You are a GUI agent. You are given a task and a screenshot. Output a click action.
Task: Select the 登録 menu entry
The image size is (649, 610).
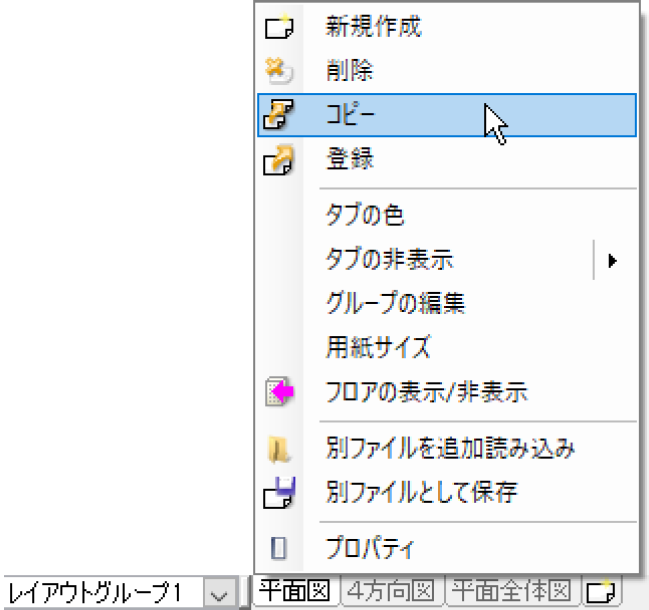[446, 160]
